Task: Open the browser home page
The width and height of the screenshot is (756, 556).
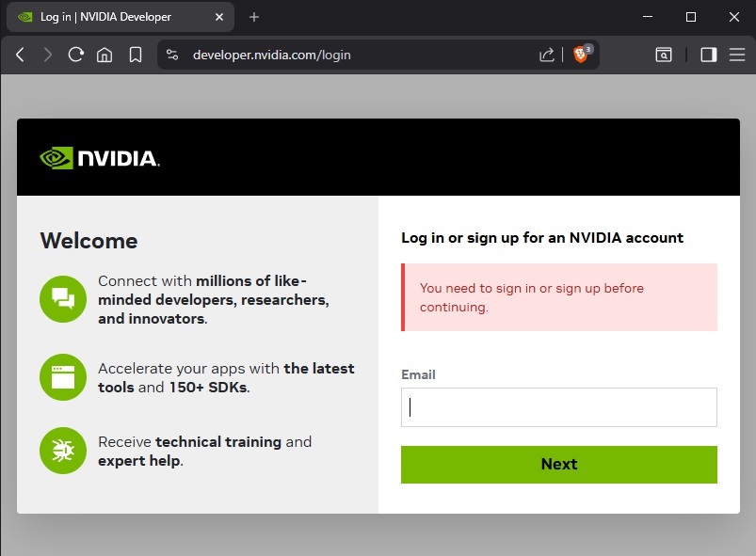Action: pyautogui.click(x=105, y=55)
